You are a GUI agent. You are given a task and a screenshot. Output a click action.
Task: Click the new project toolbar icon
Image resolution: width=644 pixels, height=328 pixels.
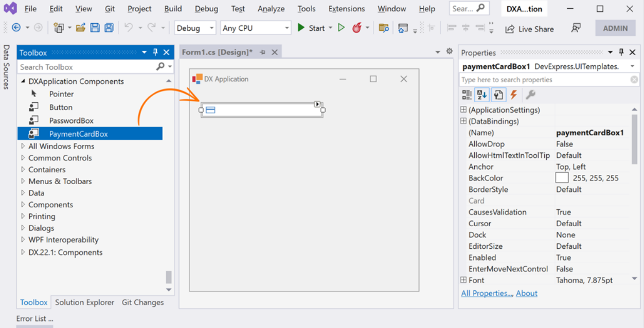pyautogui.click(x=59, y=28)
